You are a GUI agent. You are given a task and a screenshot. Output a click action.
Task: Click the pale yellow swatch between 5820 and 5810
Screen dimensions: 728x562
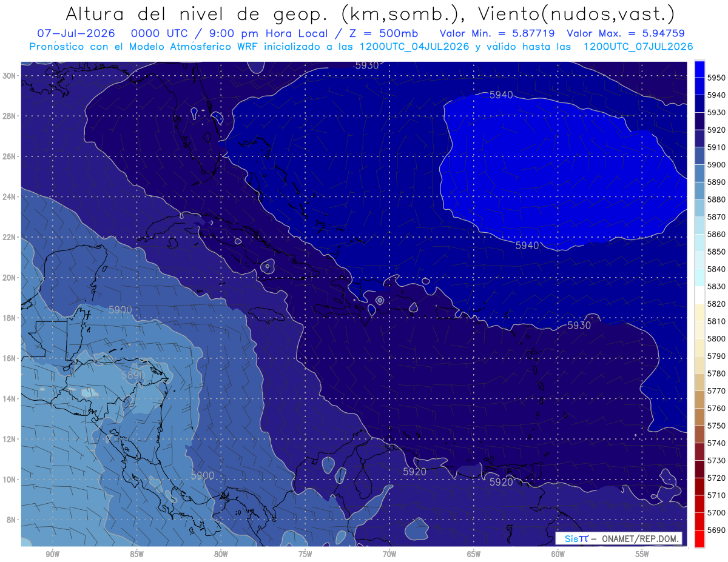pyautogui.click(x=699, y=312)
